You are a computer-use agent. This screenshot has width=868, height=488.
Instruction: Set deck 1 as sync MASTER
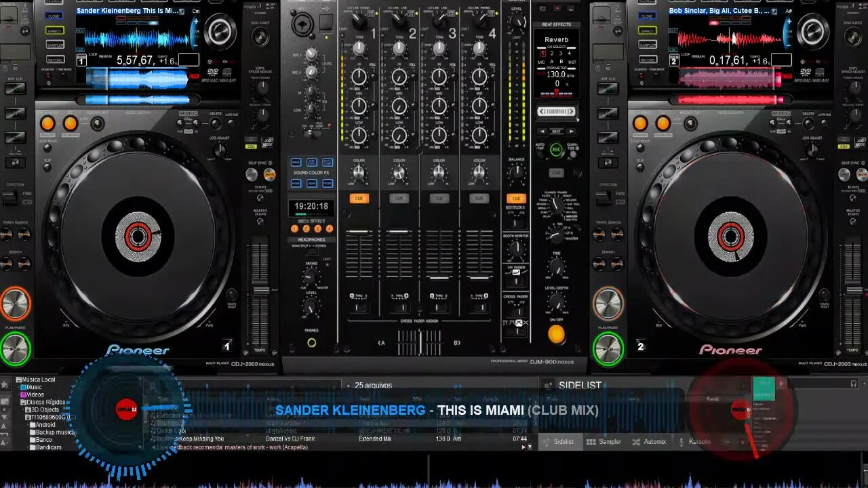[x=269, y=175]
